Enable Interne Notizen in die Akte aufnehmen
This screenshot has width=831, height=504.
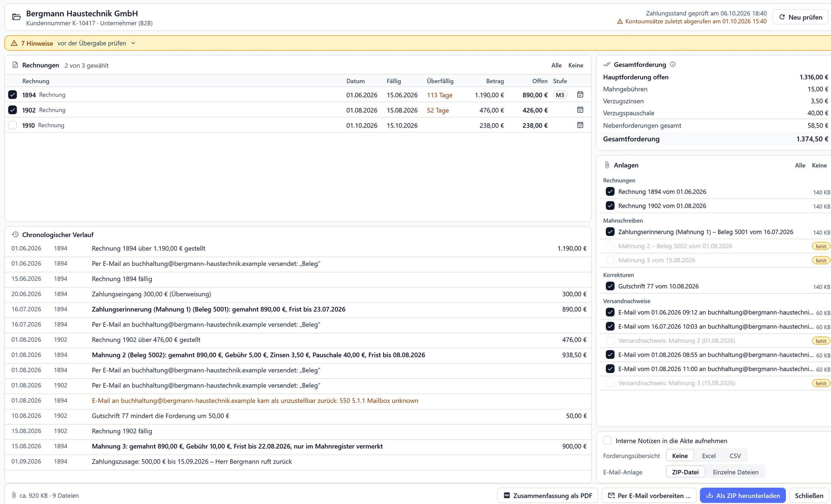(607, 440)
